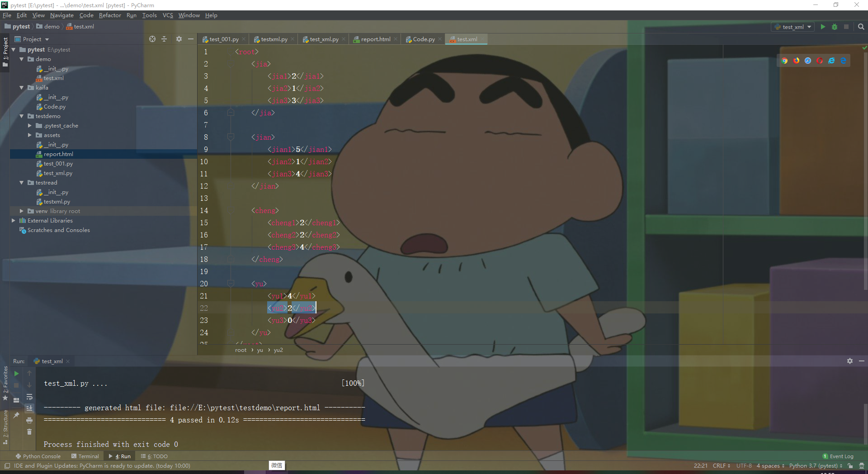Open Python Console tool window

point(38,456)
